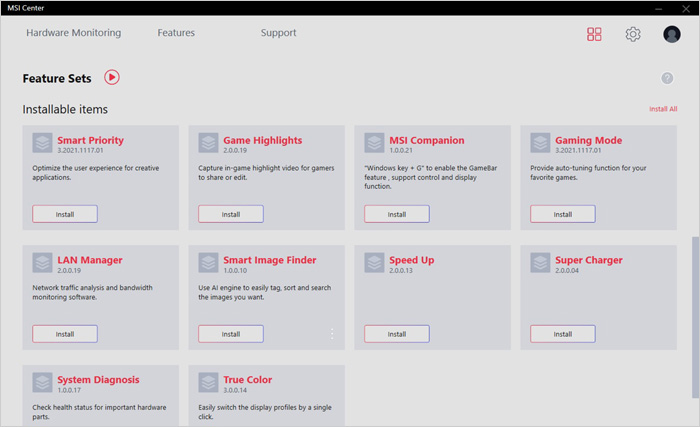The width and height of the screenshot is (700, 427).
Task: Click the Gaming Mode title
Action: point(588,140)
